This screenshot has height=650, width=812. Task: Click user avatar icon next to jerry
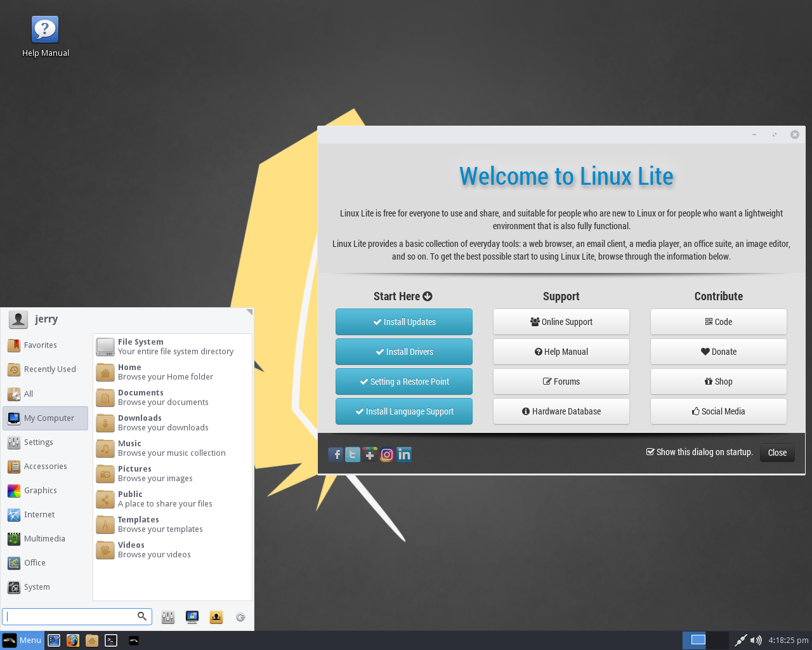click(18, 319)
